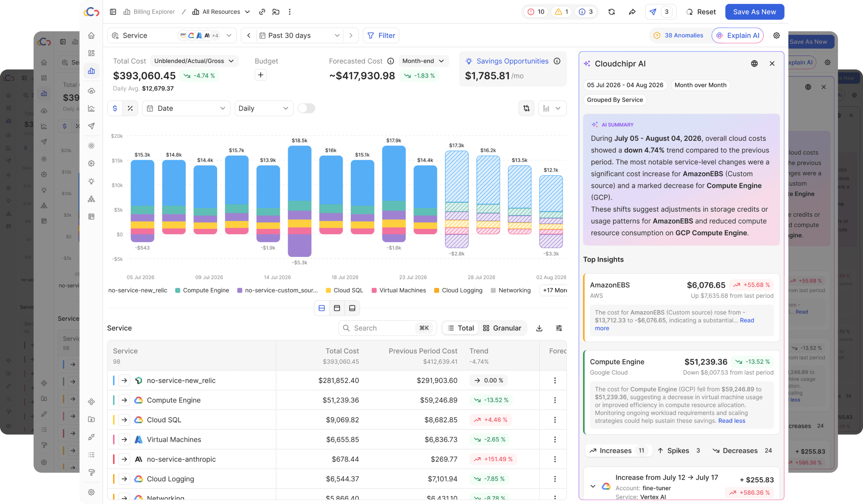The height and width of the screenshot is (504, 863).
Task: Open the chart type dropdown
Action: (x=552, y=108)
